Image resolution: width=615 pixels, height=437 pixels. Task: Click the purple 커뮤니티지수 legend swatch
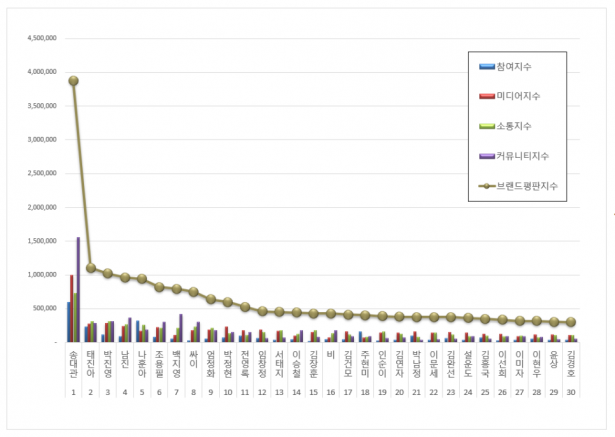[487, 156]
